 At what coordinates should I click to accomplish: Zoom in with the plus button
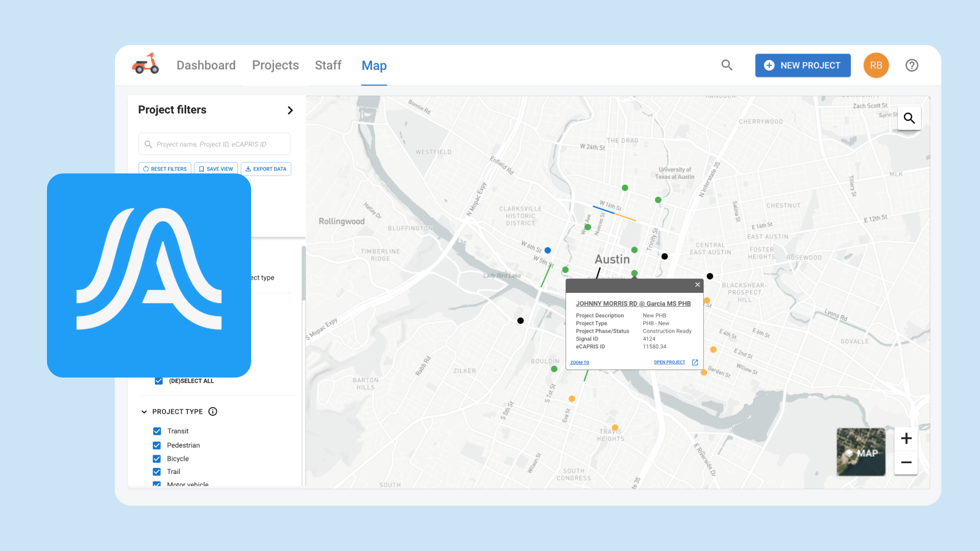(906, 438)
